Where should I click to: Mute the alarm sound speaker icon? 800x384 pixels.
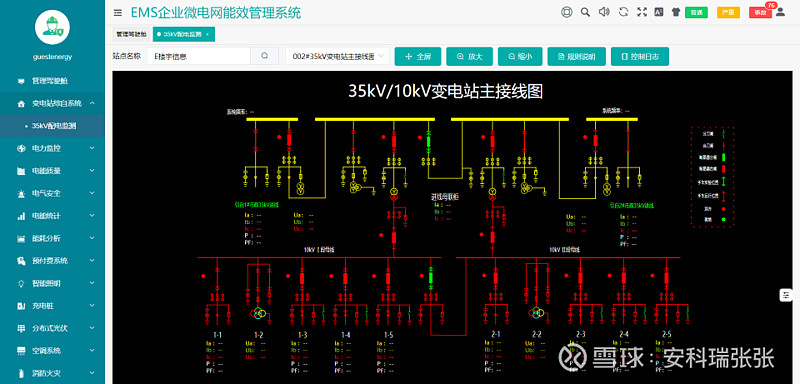tap(604, 12)
